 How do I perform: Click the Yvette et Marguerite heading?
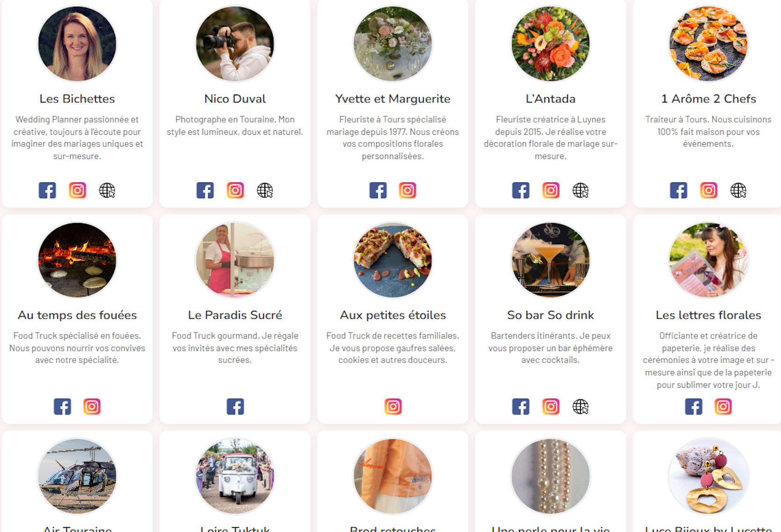(393, 99)
